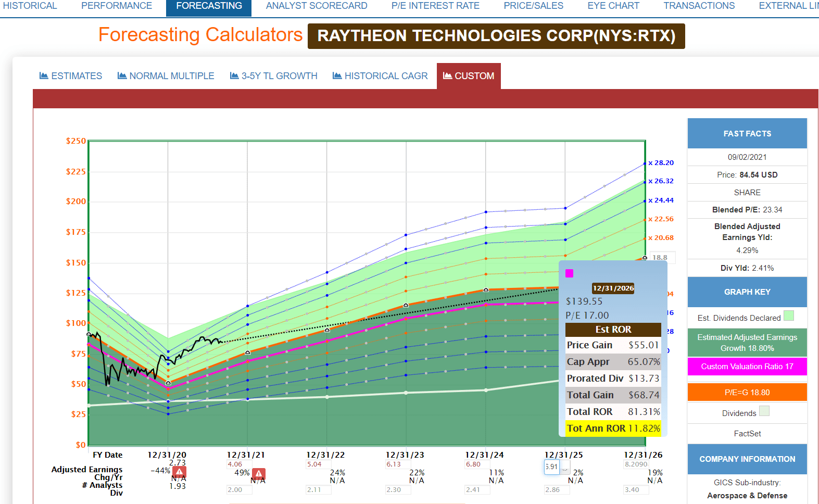Click the Est. Dividends Declared green swatch
This screenshot has width=819, height=504.
pyautogui.click(x=789, y=316)
